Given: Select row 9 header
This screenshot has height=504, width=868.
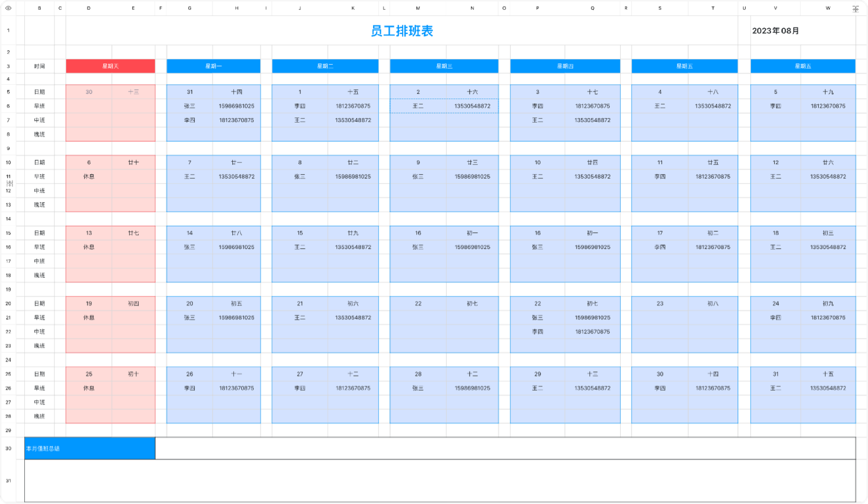Looking at the screenshot, I should [x=8, y=148].
